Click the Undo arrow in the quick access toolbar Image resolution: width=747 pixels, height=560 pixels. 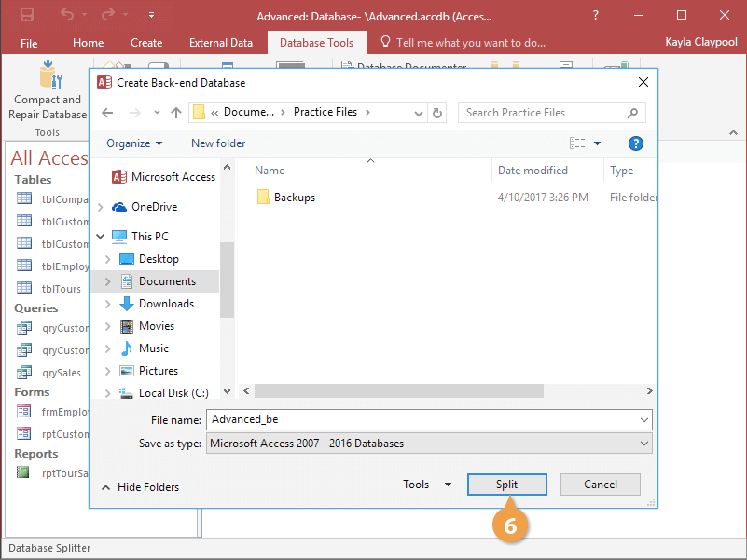pos(67,15)
